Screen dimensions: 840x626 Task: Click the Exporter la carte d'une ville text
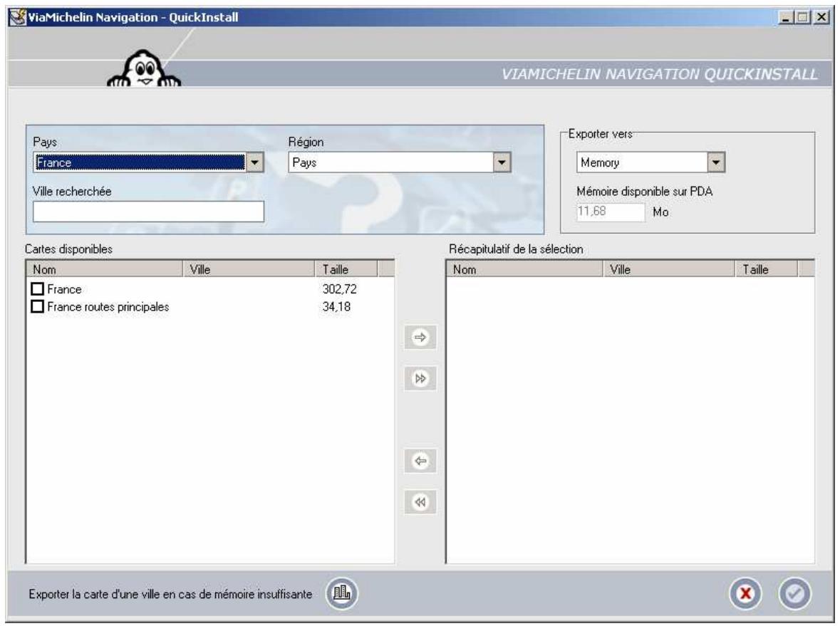(x=170, y=594)
